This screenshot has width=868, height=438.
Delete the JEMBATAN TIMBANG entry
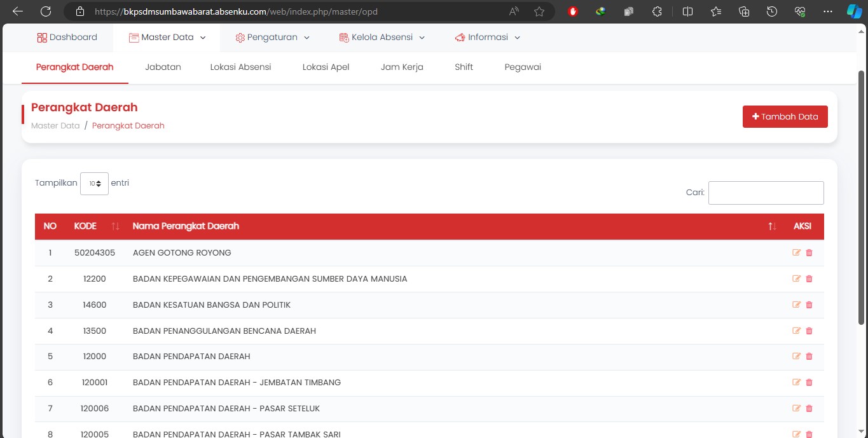[809, 383]
